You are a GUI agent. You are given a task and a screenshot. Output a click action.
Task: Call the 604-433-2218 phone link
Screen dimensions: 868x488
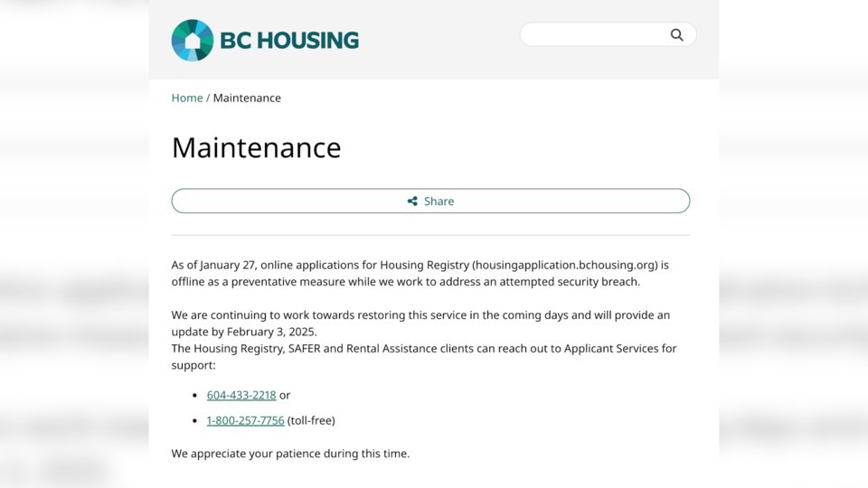[241, 395]
